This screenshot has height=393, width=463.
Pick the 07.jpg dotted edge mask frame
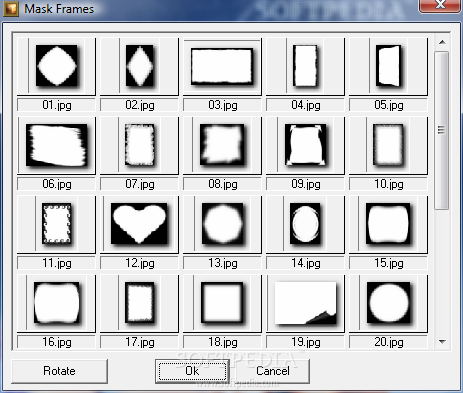tap(139, 145)
